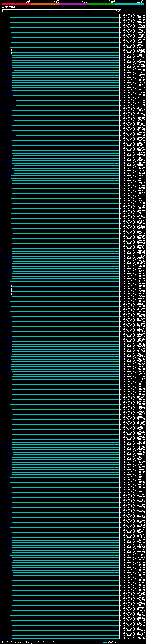Click the =100char. scale legend
The image size is (146, 644).
click(x=112, y=642)
